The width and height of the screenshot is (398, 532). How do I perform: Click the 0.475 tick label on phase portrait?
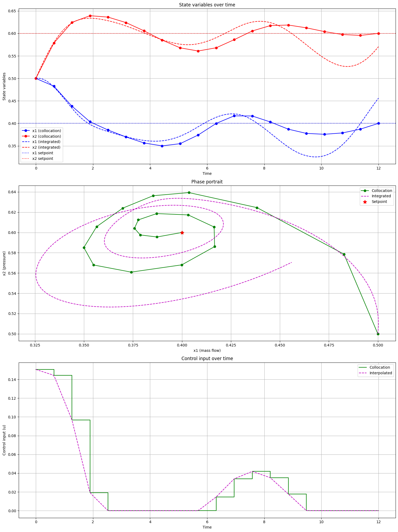(x=329, y=345)
